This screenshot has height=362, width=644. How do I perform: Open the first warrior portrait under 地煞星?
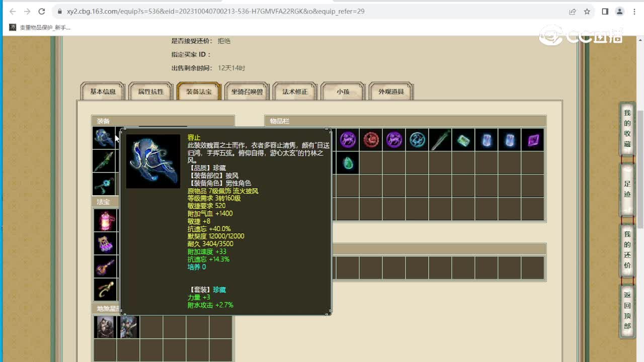point(105,327)
